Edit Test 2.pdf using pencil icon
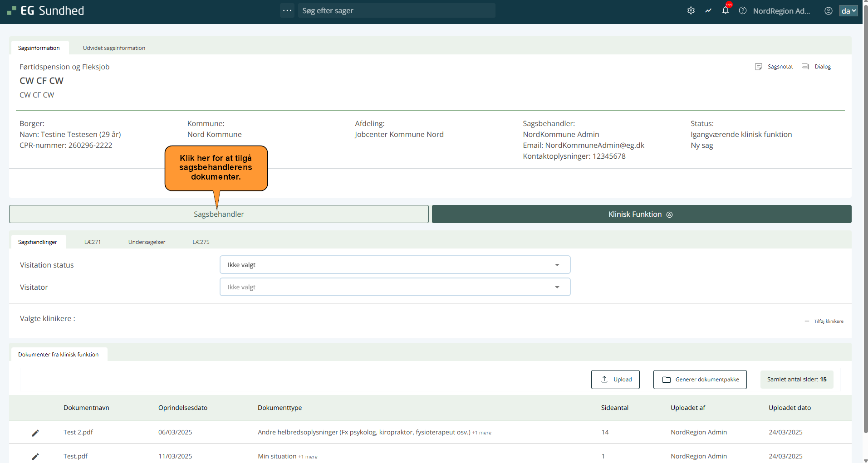Screen dimensions: 868x463 pyautogui.click(x=35, y=433)
